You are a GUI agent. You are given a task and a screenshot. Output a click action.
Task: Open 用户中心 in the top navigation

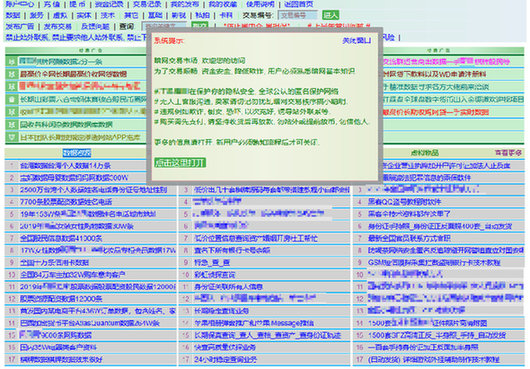point(20,4)
